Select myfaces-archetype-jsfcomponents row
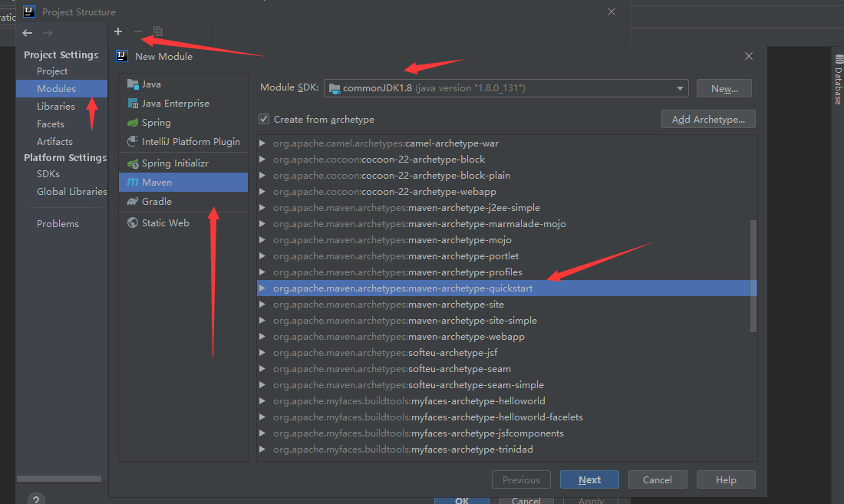 point(506,433)
